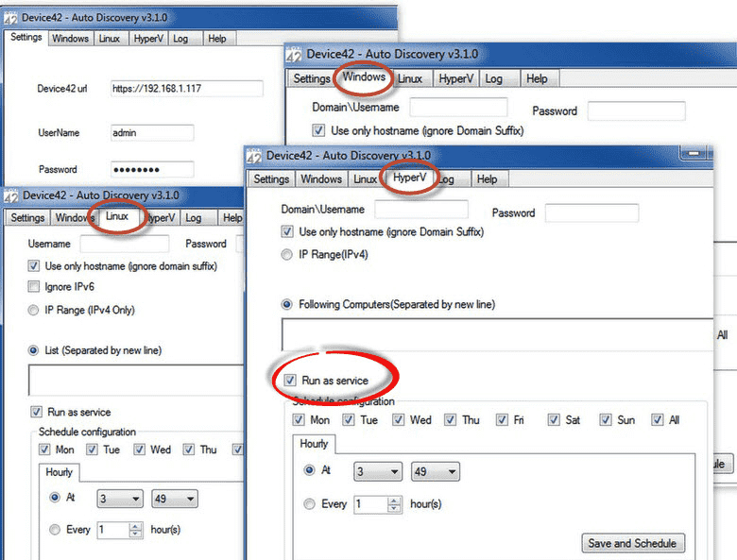The width and height of the screenshot is (737, 560).
Task: Click the Device42 icon in Linux window title
Action: click(x=11, y=195)
